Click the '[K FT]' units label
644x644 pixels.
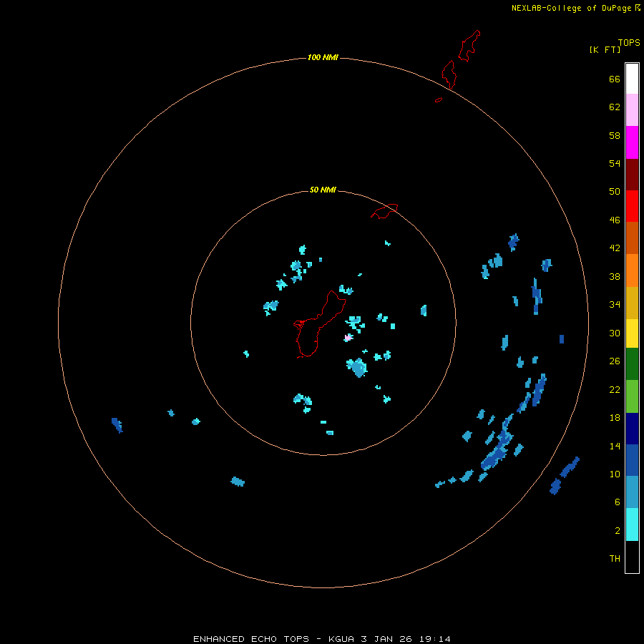[x=605, y=49]
